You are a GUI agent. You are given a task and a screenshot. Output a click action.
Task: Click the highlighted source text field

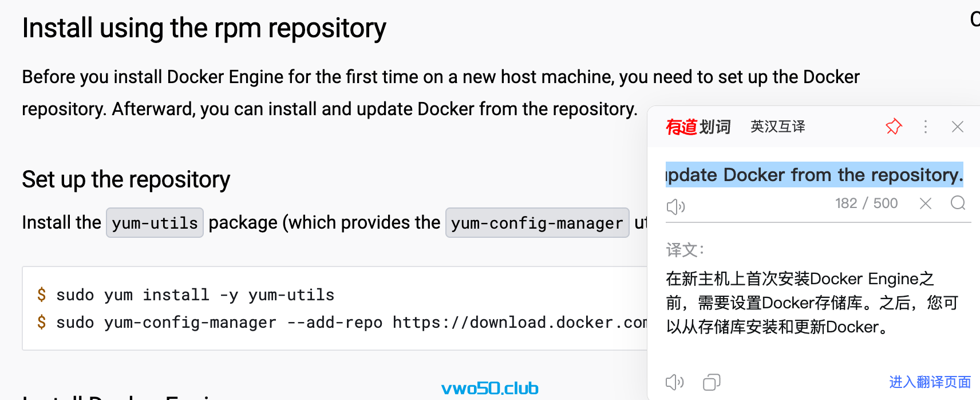[x=815, y=175]
